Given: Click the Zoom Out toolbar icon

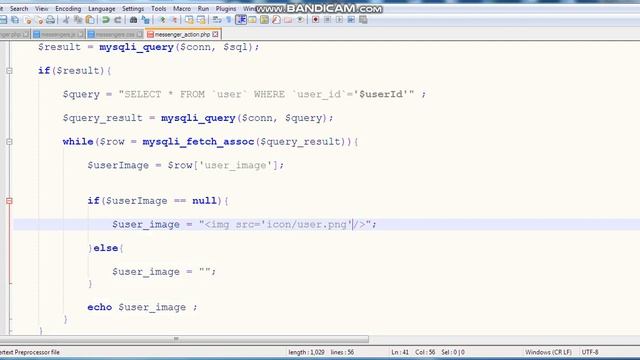Looking at the screenshot, I should (x=174, y=20).
